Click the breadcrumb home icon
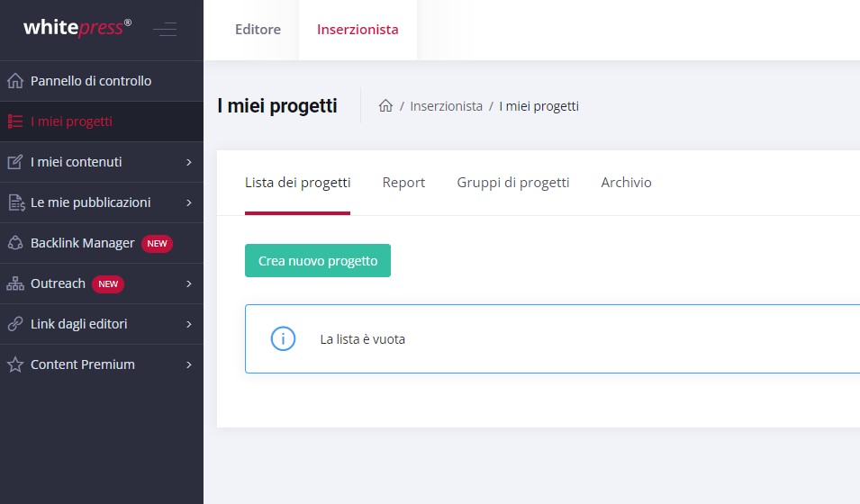 coord(385,105)
